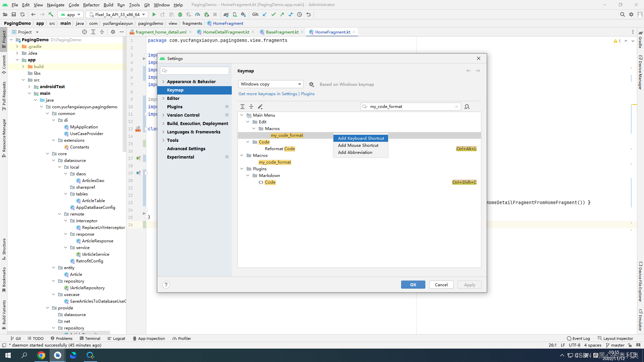Click the Run app play icon
This screenshot has width=644, height=362.
pos(154,14)
